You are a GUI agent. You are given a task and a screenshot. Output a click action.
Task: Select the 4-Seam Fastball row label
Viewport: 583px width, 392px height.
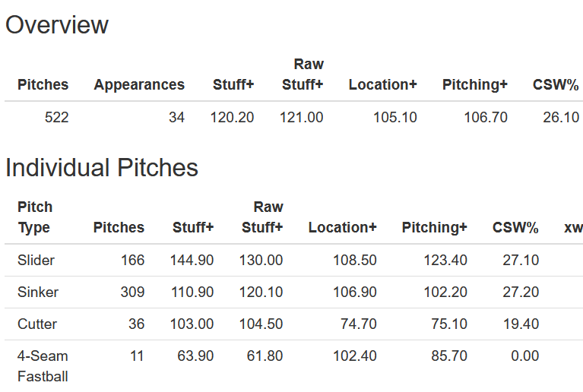click(43, 365)
